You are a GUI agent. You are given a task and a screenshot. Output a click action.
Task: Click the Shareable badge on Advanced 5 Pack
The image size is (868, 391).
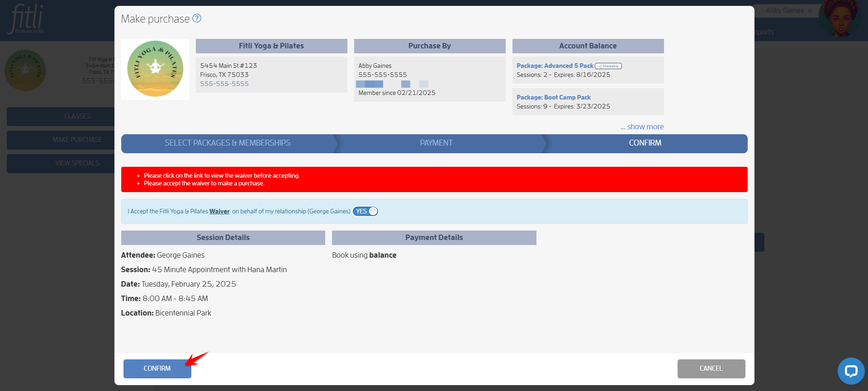click(x=608, y=66)
